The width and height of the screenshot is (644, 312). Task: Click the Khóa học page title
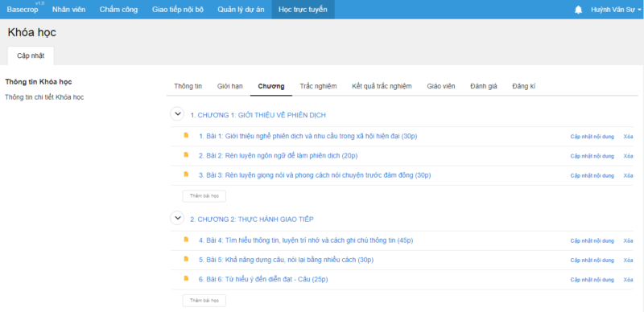pos(31,33)
